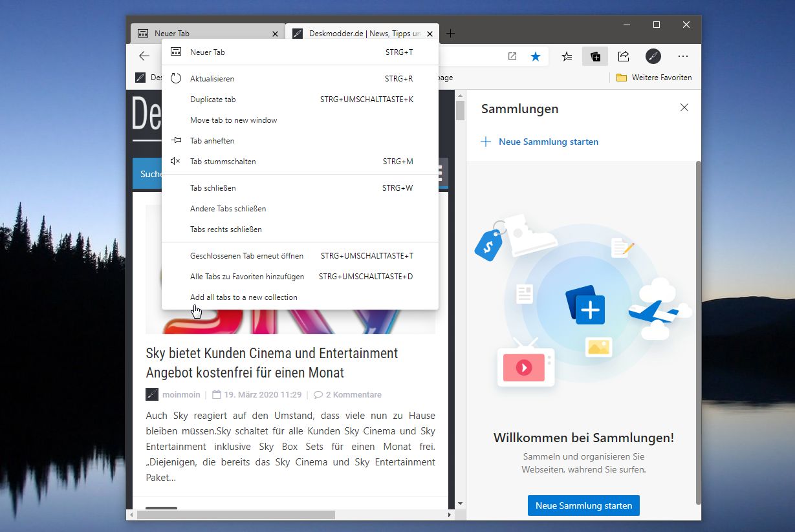Choose Move tab to new window

(300, 120)
